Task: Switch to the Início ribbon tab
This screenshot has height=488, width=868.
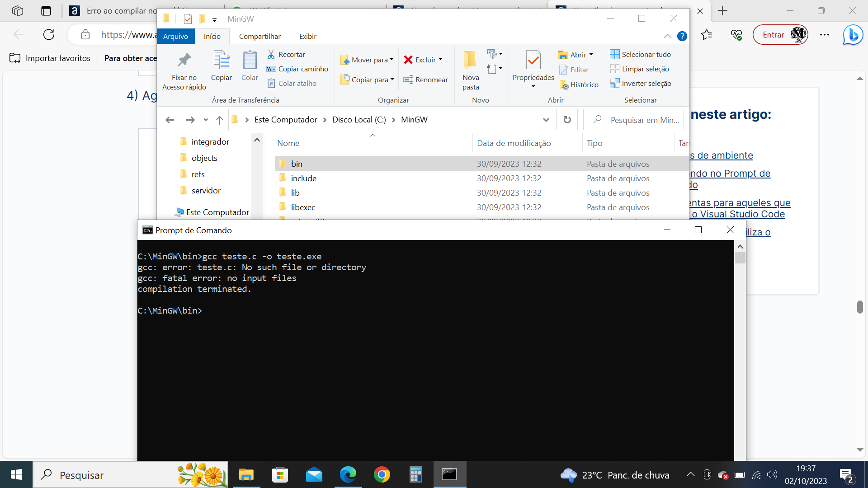Action: tap(212, 36)
